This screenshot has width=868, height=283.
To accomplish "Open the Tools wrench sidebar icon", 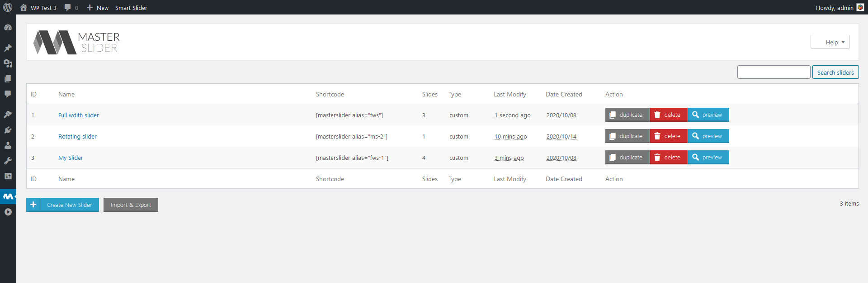I will (x=8, y=161).
